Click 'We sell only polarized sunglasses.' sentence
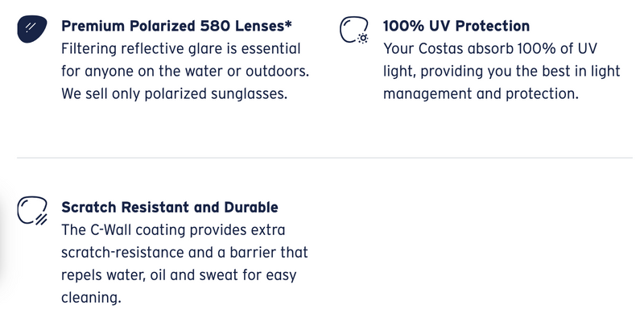 click(x=174, y=94)
